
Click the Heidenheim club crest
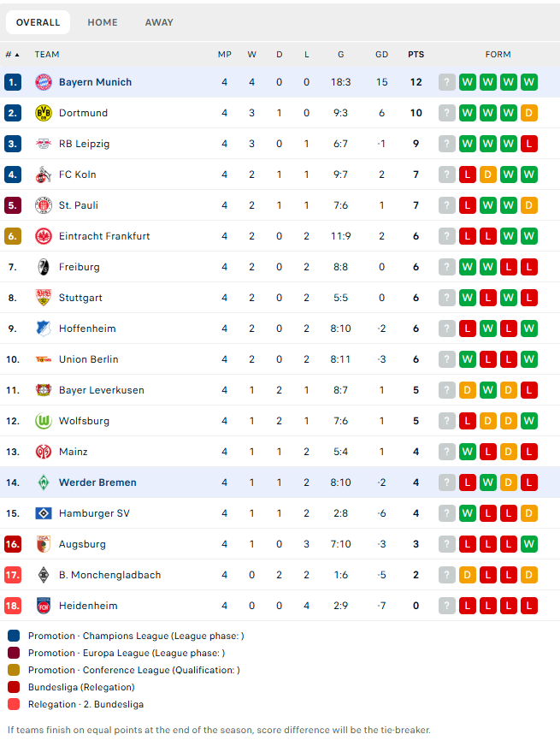coord(44,606)
